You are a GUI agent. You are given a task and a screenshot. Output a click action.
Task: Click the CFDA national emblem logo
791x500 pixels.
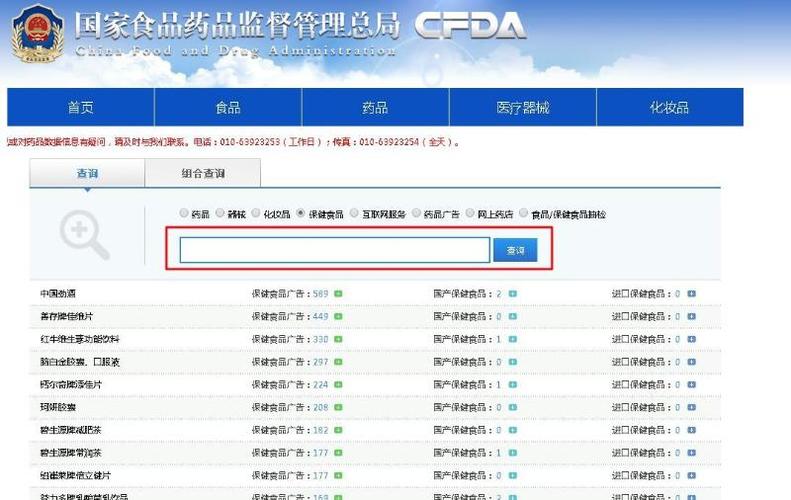point(38,33)
